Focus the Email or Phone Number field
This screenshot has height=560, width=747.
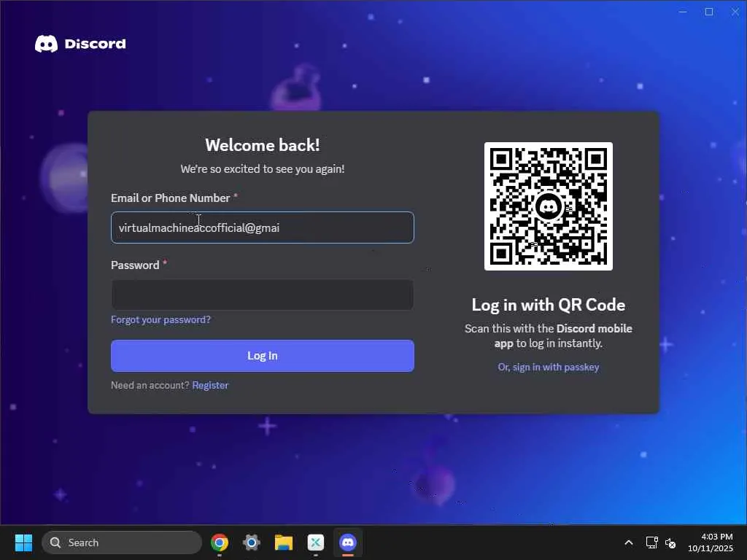[x=263, y=227]
